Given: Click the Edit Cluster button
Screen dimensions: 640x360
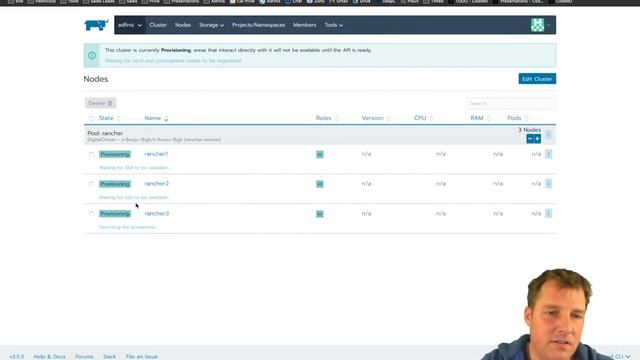Looking at the screenshot, I should click(x=537, y=79).
